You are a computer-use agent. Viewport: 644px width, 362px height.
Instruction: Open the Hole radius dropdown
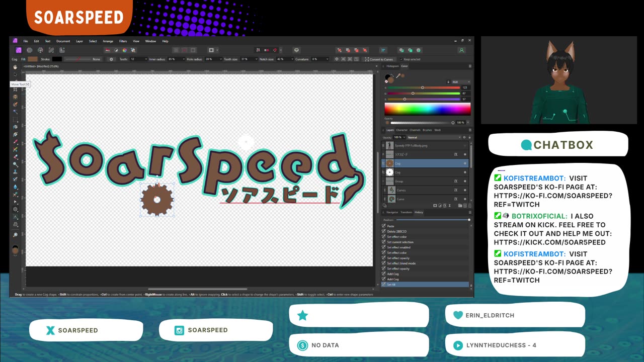[x=221, y=59]
